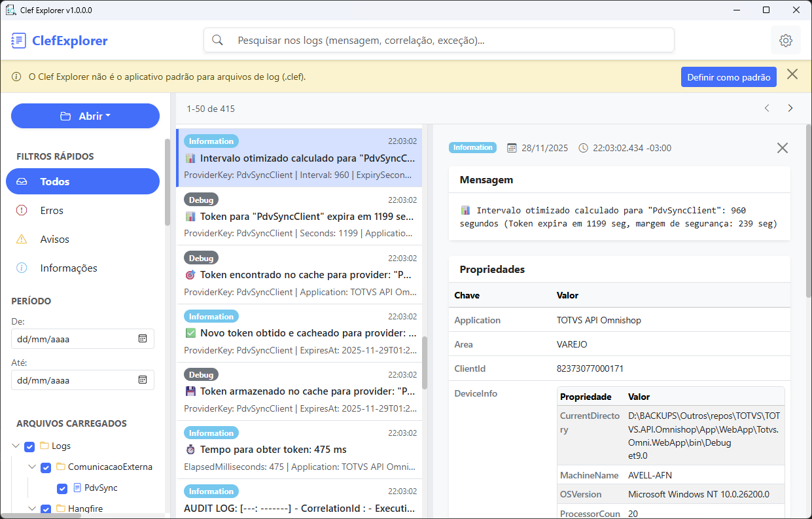The image size is (812, 519).
Task: Open settings via the gear icon
Action: click(x=785, y=40)
